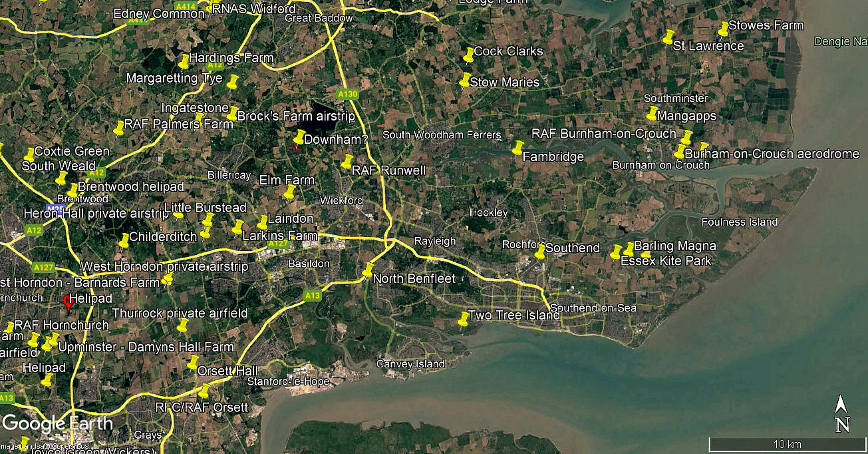Select the Orsett Hall pin

193,362
